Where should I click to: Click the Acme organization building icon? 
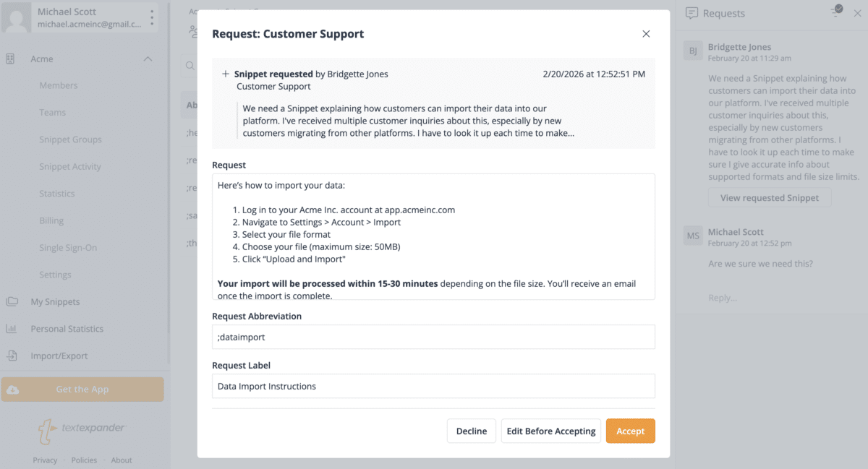coord(11,59)
